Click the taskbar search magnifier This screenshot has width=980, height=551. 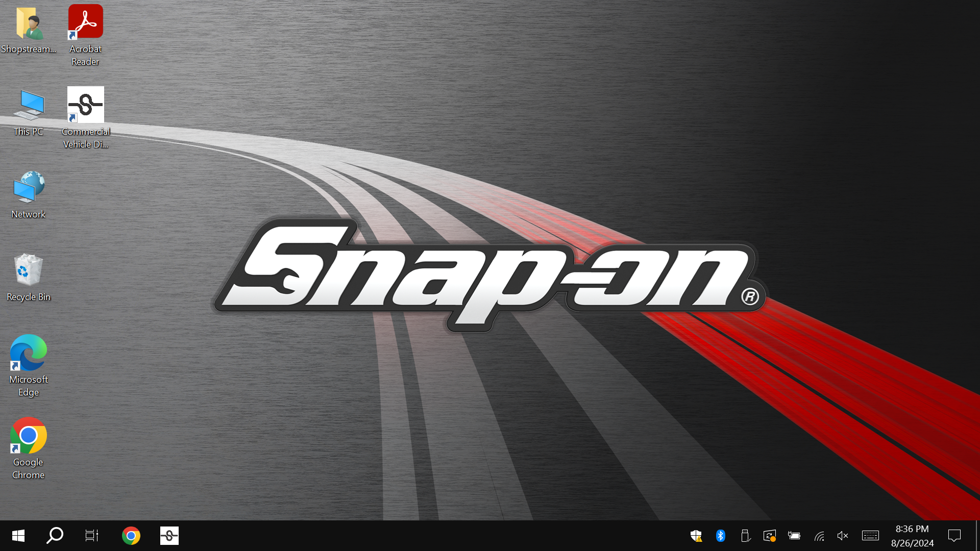pyautogui.click(x=55, y=536)
